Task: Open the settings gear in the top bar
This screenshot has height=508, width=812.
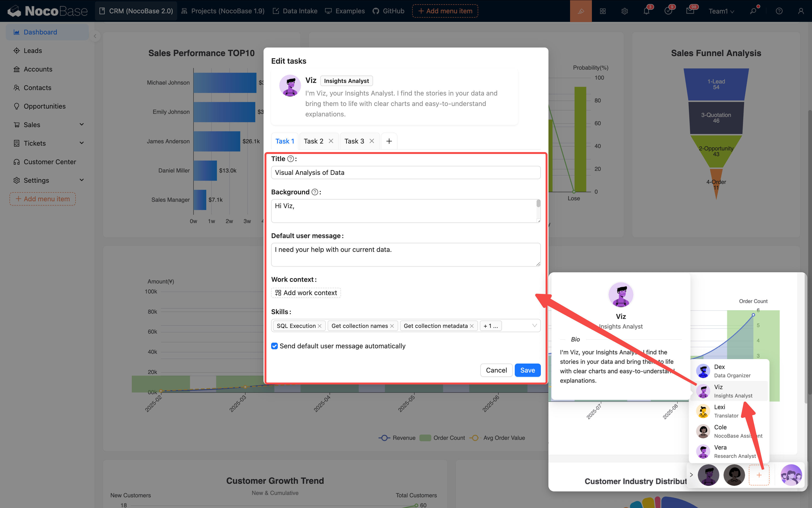Action: point(625,11)
